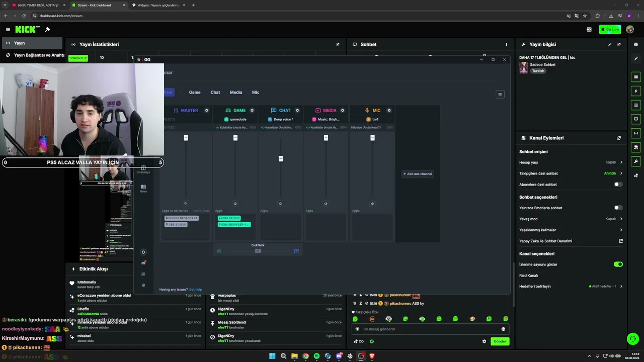Open GG sidebar settings gear
This screenshot has width=644, height=362.
(143, 286)
